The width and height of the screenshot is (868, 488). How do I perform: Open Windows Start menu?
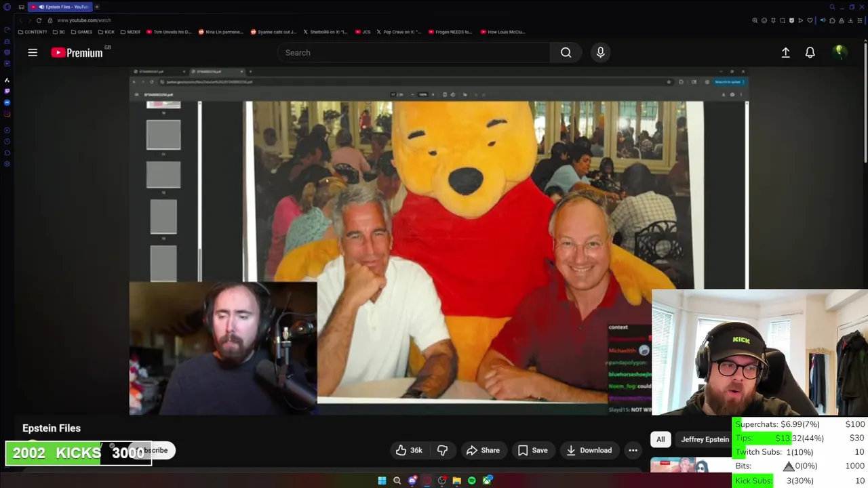[x=382, y=481]
